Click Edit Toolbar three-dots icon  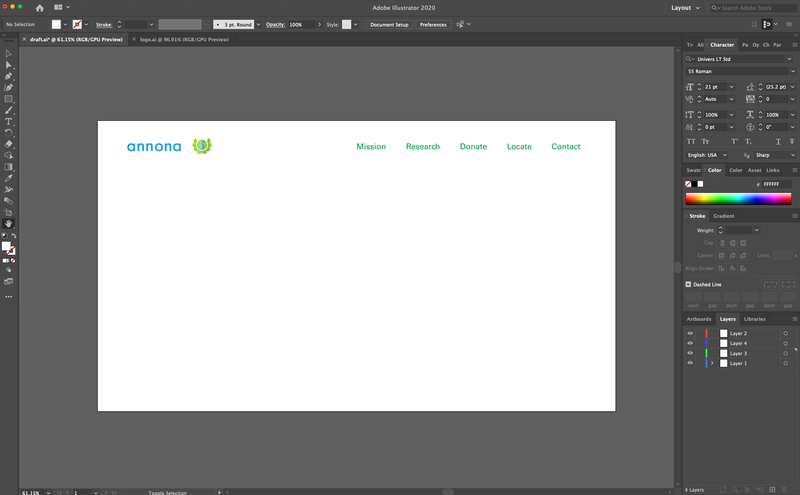pos(8,296)
